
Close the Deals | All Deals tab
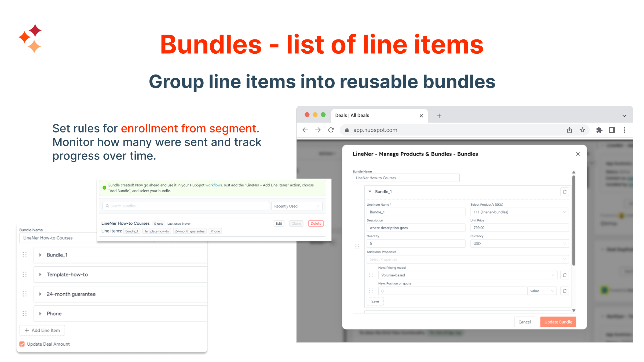tap(421, 116)
